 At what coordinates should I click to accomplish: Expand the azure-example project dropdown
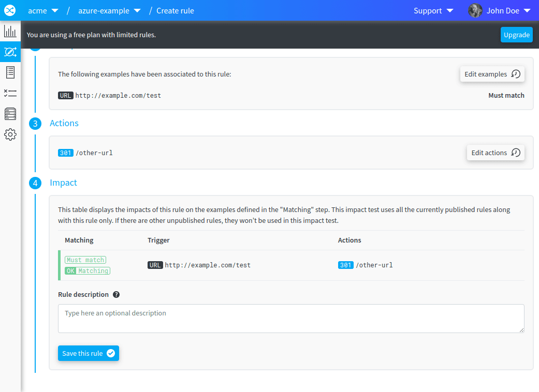[x=109, y=11]
